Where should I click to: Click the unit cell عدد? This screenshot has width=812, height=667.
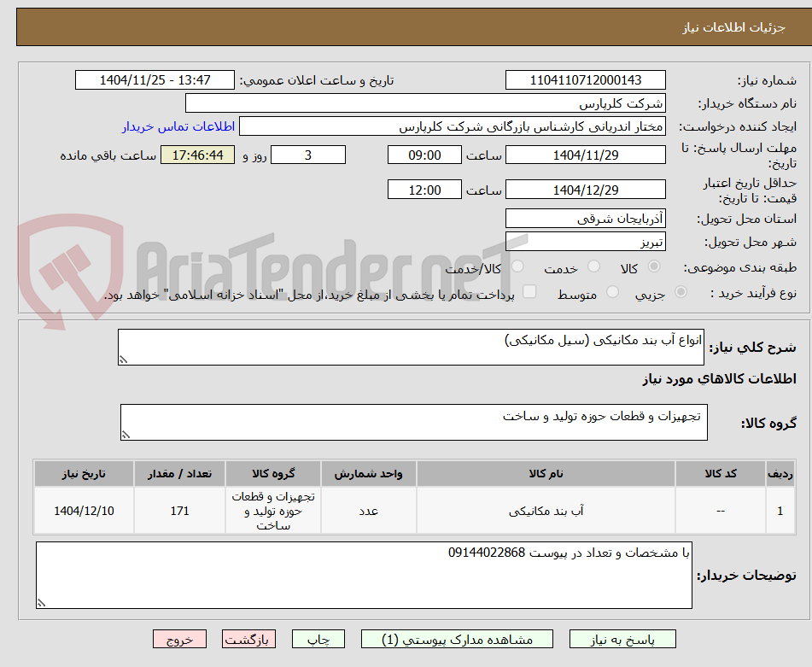[x=368, y=511]
